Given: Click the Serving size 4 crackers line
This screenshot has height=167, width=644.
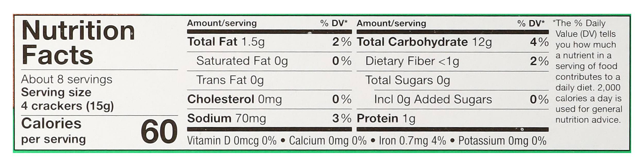Looking at the screenshot, I should click(67, 99).
